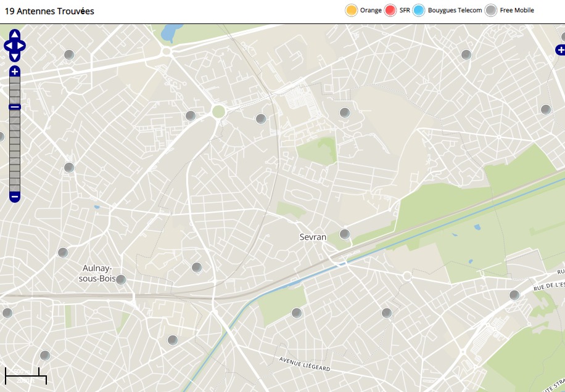Pan the map right with the arrow
565x392 pixels.
click(22, 46)
